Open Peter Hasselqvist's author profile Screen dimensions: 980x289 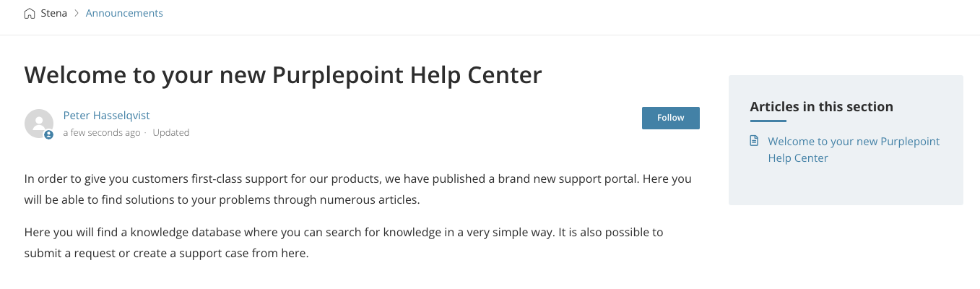(x=106, y=116)
